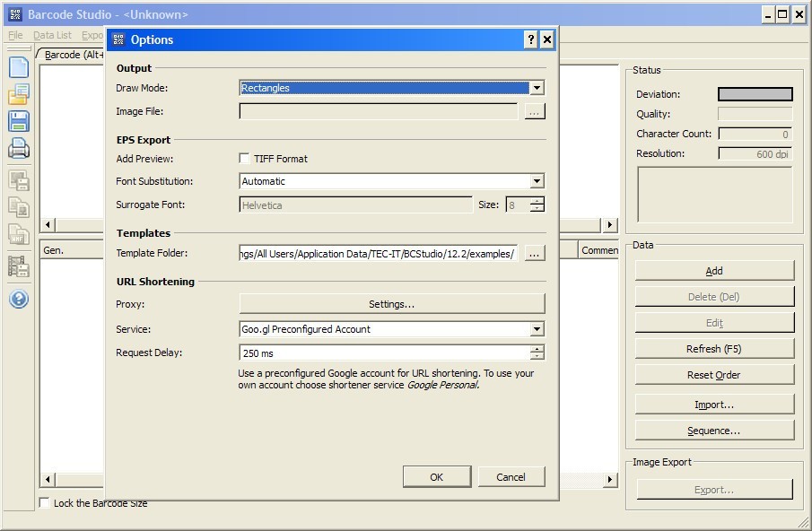The height and width of the screenshot is (531, 812).
Task: Click the Options dialog help (?) icon
Action: click(529, 39)
